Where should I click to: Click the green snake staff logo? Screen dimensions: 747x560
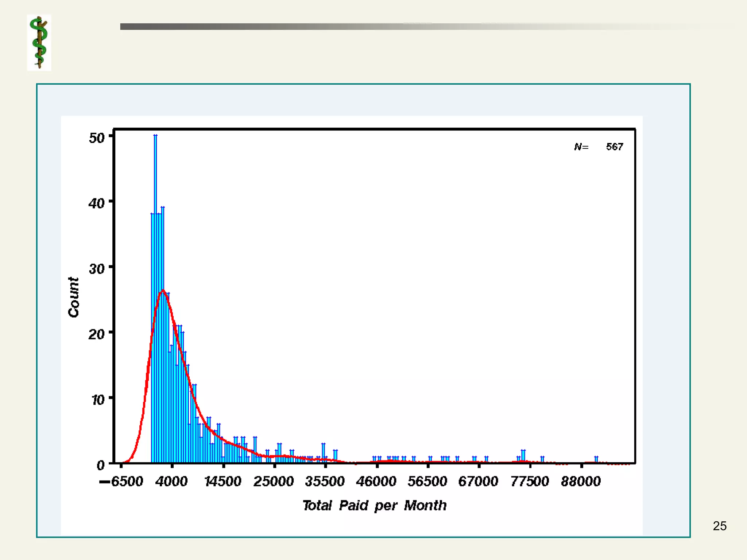[39, 43]
